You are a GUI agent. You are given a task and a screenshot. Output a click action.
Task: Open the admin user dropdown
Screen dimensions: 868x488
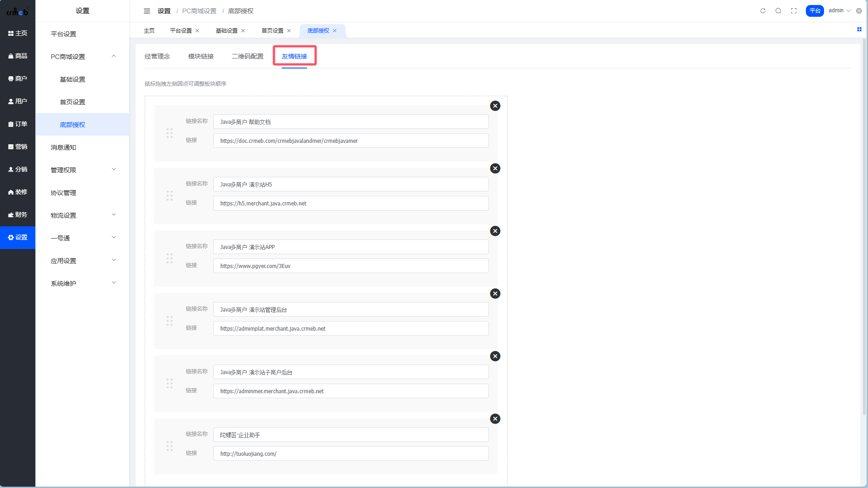tap(839, 11)
